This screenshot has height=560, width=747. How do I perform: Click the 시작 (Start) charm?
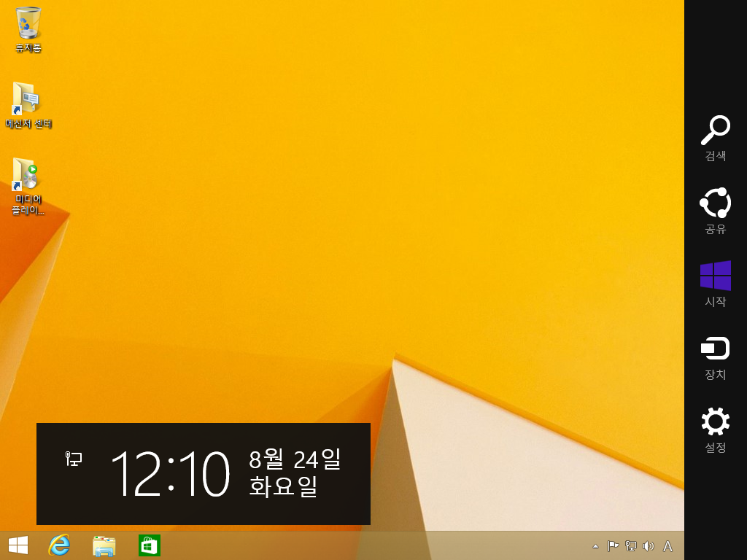715,284
